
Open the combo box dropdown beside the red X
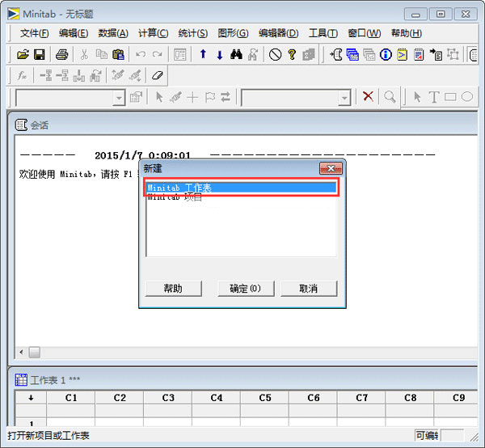(344, 98)
